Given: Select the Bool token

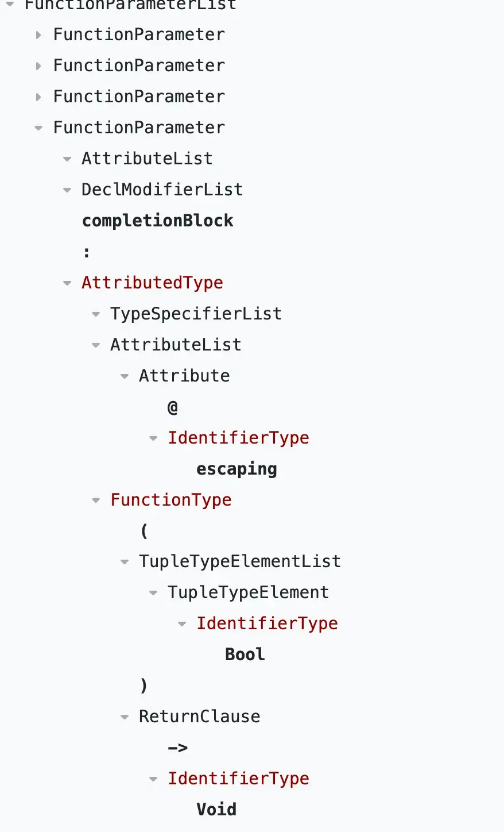Looking at the screenshot, I should tap(245, 654).
